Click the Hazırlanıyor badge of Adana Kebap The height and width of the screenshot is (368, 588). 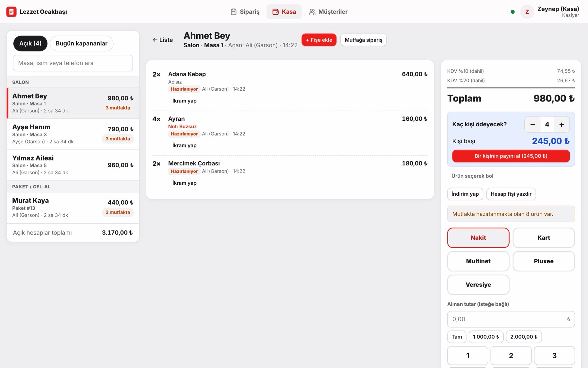[x=184, y=89]
